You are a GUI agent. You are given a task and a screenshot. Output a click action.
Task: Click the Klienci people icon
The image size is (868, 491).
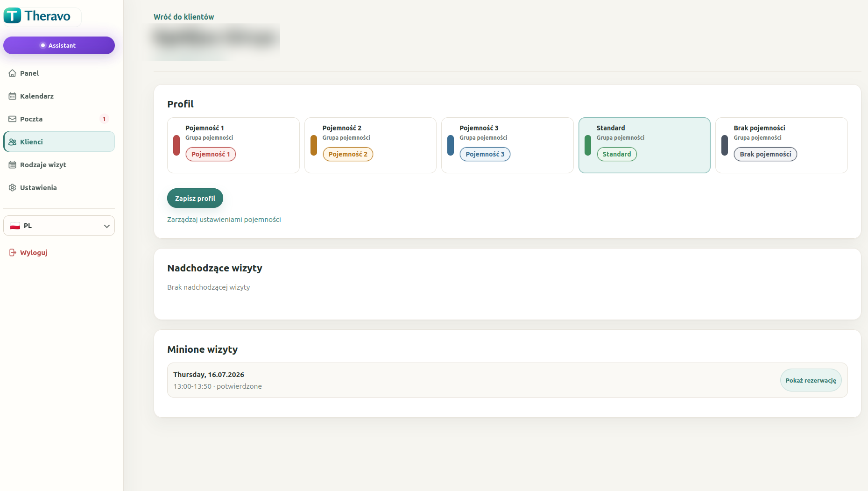[x=13, y=142]
